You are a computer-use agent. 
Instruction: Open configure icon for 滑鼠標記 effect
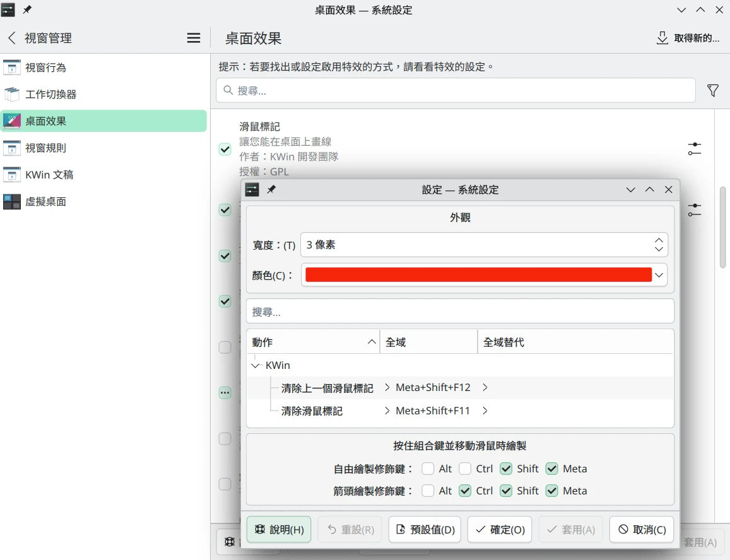(x=694, y=149)
